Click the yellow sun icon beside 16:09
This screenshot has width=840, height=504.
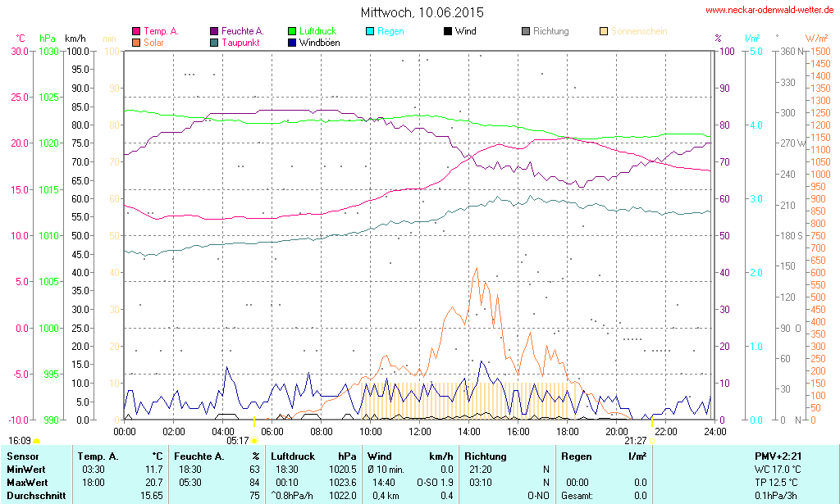[x=36, y=442]
